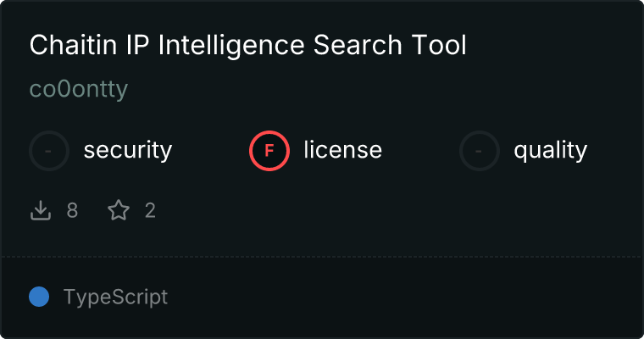Select the "quality" label text
Viewport: 644px width, 339px height.
pyautogui.click(x=550, y=151)
